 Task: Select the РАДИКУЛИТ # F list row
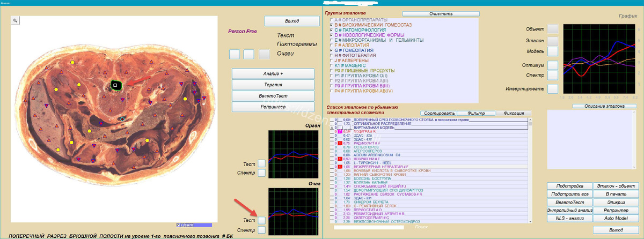point(428,144)
